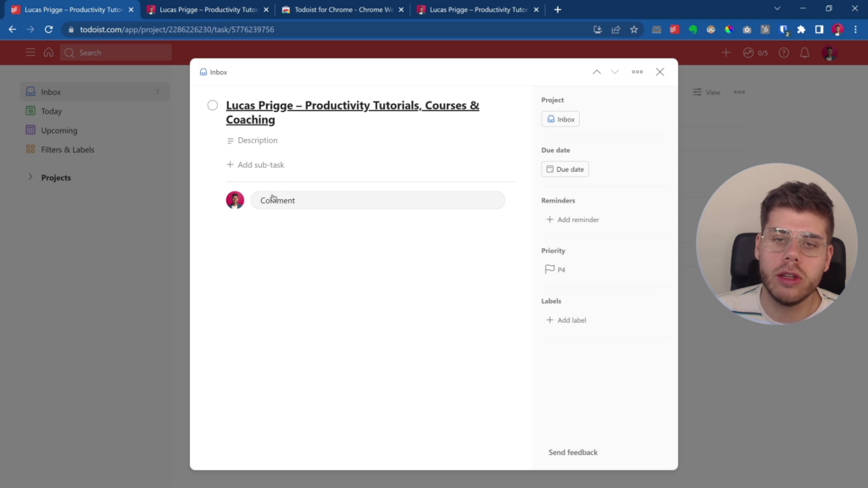Reload the page
This screenshot has height=488, width=868.
48,30
